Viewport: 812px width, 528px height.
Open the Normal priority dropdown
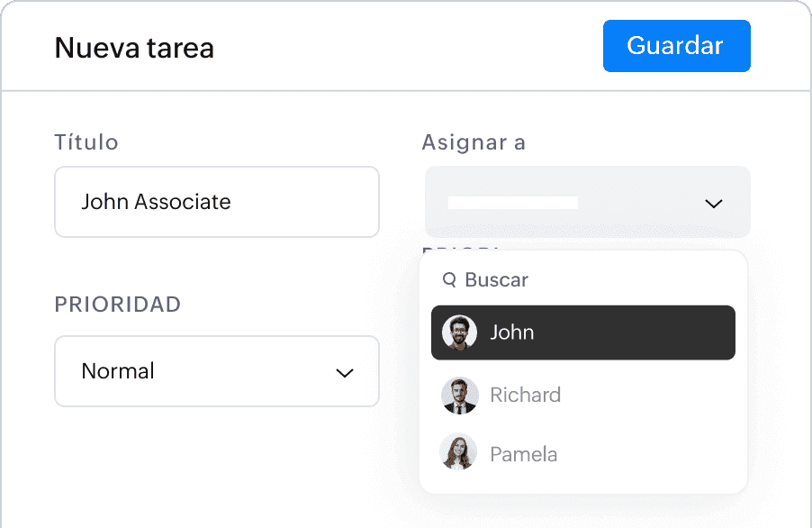(x=217, y=371)
